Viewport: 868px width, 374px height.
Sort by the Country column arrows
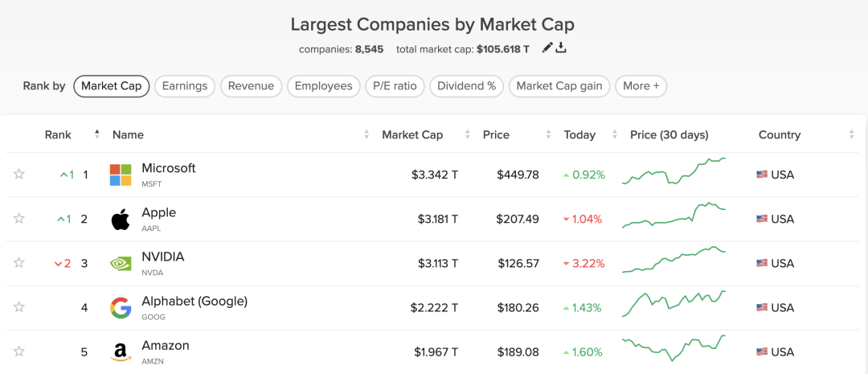851,134
